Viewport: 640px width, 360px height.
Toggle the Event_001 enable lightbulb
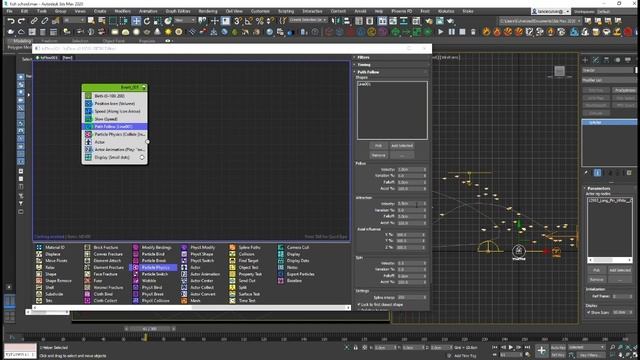tap(144, 87)
